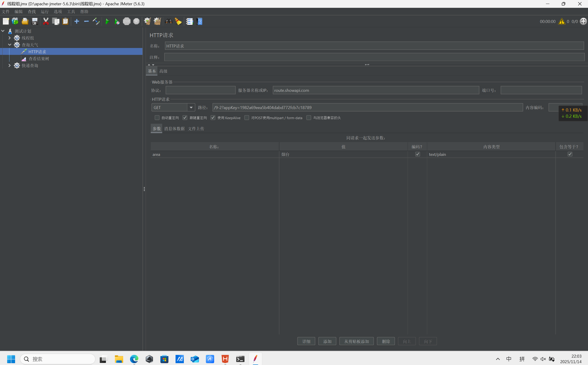This screenshot has height=365, width=588.
Task: Click the 删除 button
Action: (386, 341)
